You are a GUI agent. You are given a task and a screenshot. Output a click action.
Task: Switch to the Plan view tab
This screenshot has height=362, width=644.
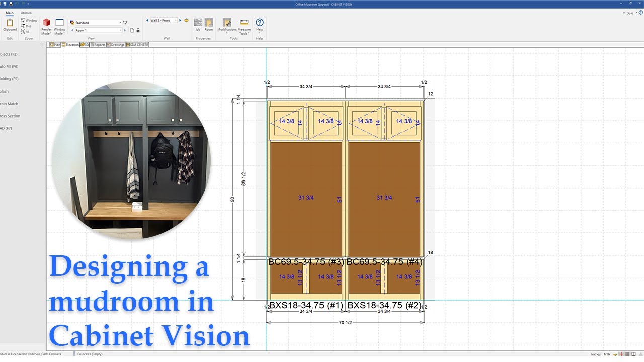point(55,45)
